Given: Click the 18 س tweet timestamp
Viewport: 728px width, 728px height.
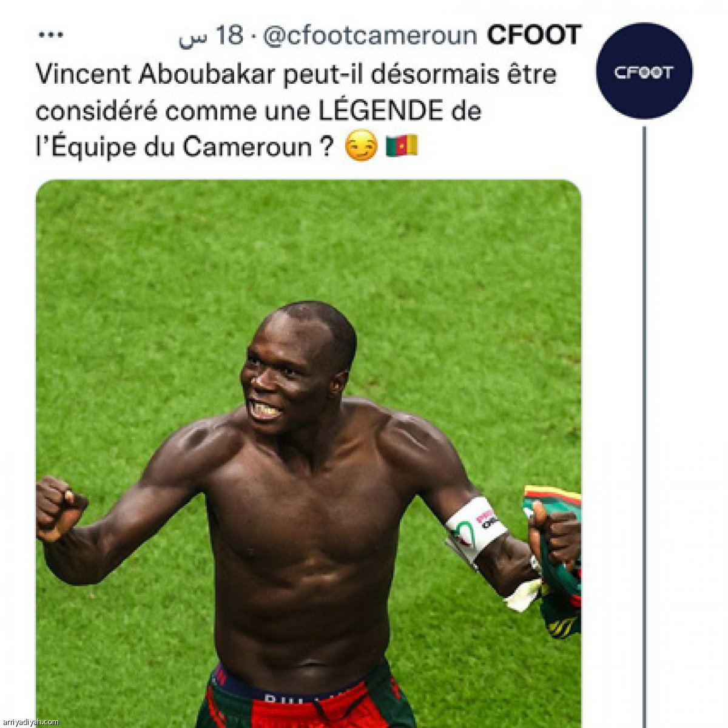Looking at the screenshot, I should click(x=211, y=36).
